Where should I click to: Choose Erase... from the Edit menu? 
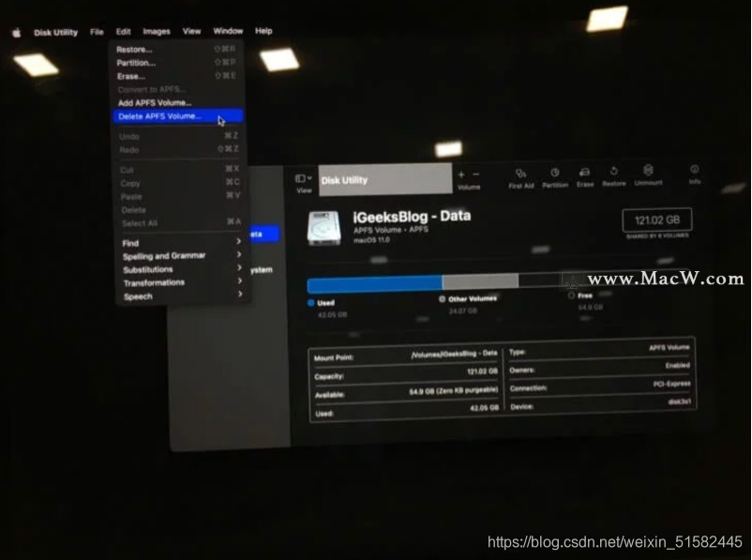175,76
